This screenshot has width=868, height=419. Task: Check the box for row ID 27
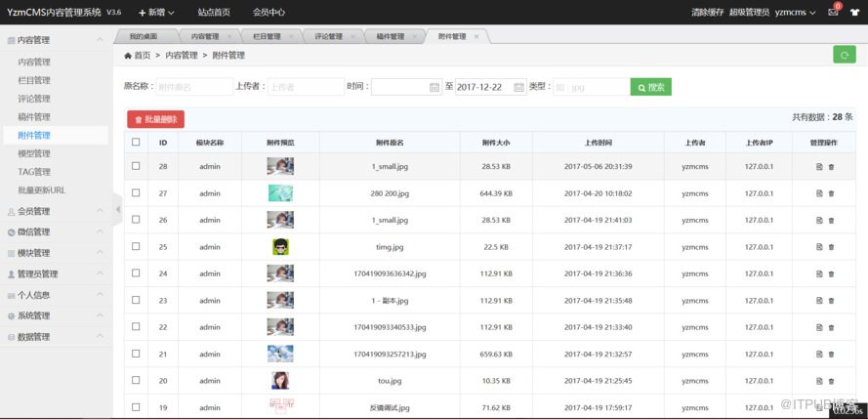[x=136, y=192]
